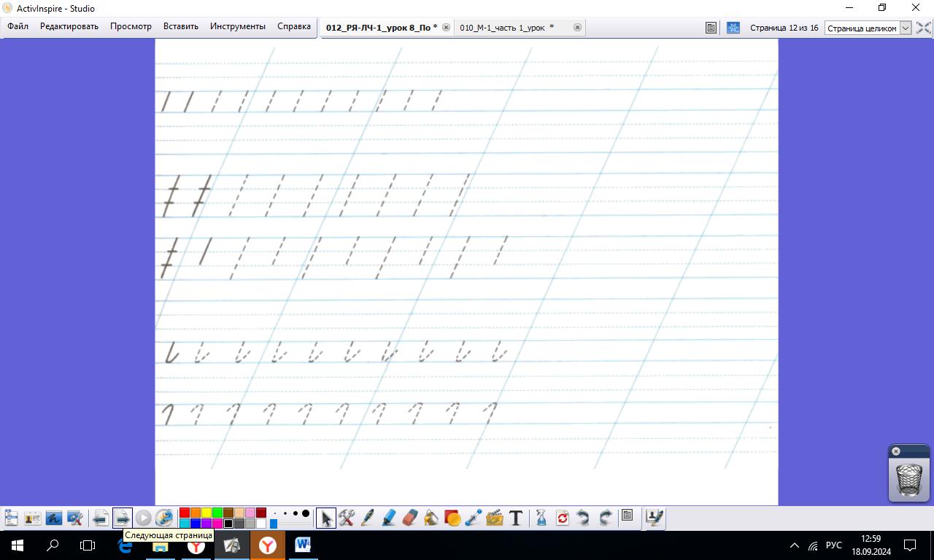This screenshot has height=560, width=934.
Task: Open Windows taskbar search
Action: point(53,545)
